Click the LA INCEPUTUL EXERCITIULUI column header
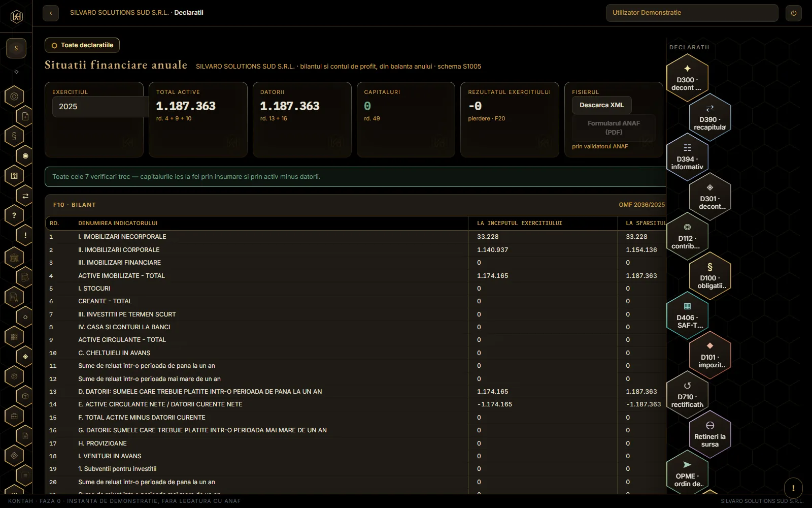The image size is (812, 508). 520,223
